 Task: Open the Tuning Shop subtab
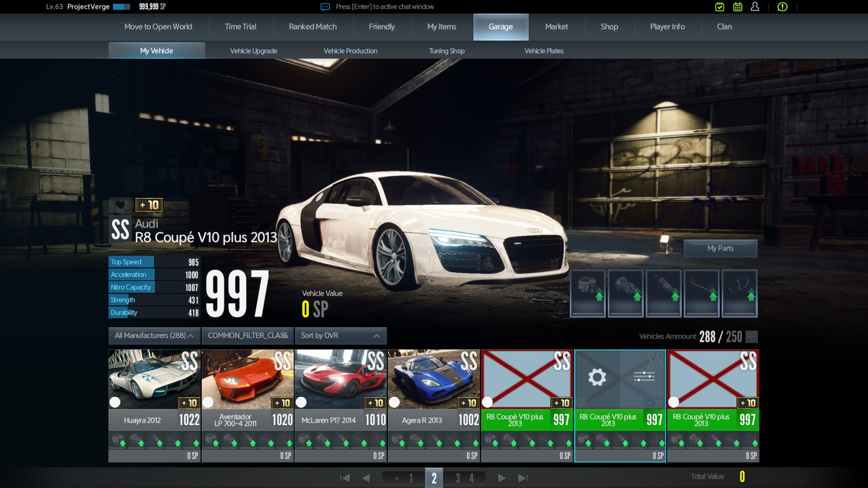[x=447, y=51]
